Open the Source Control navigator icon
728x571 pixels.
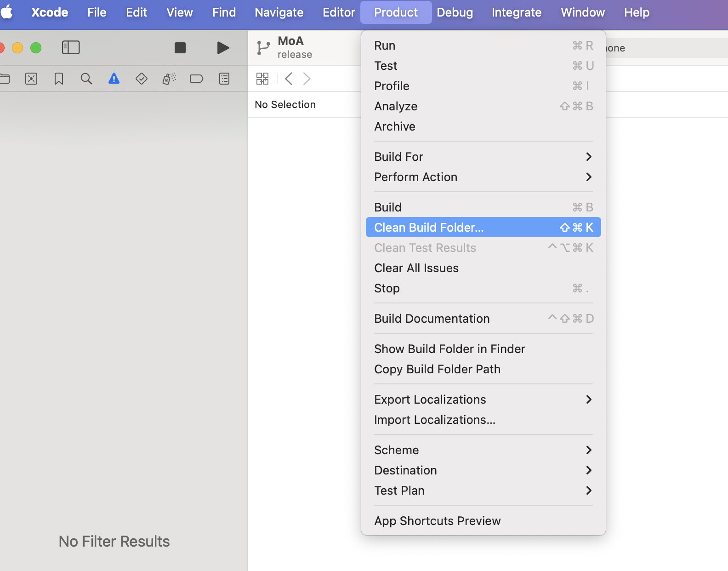[31, 79]
